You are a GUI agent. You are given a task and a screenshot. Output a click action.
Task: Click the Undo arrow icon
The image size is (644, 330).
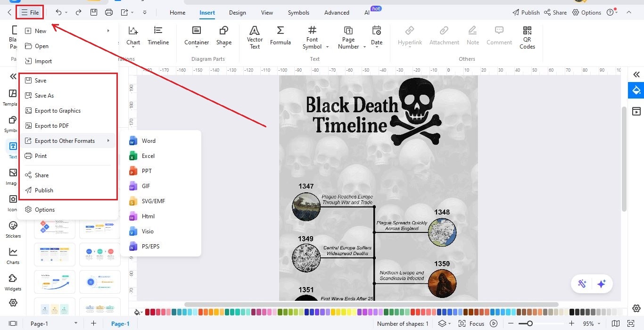(x=58, y=12)
